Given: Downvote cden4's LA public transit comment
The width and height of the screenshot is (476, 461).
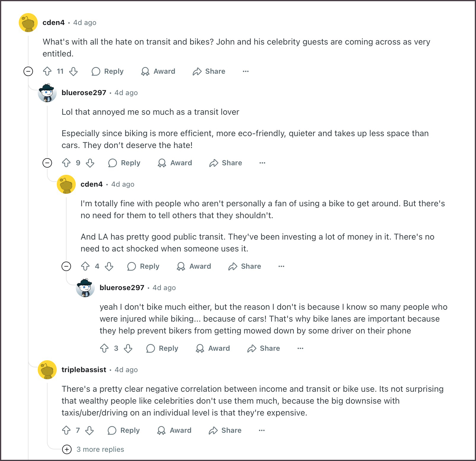Looking at the screenshot, I should (109, 266).
